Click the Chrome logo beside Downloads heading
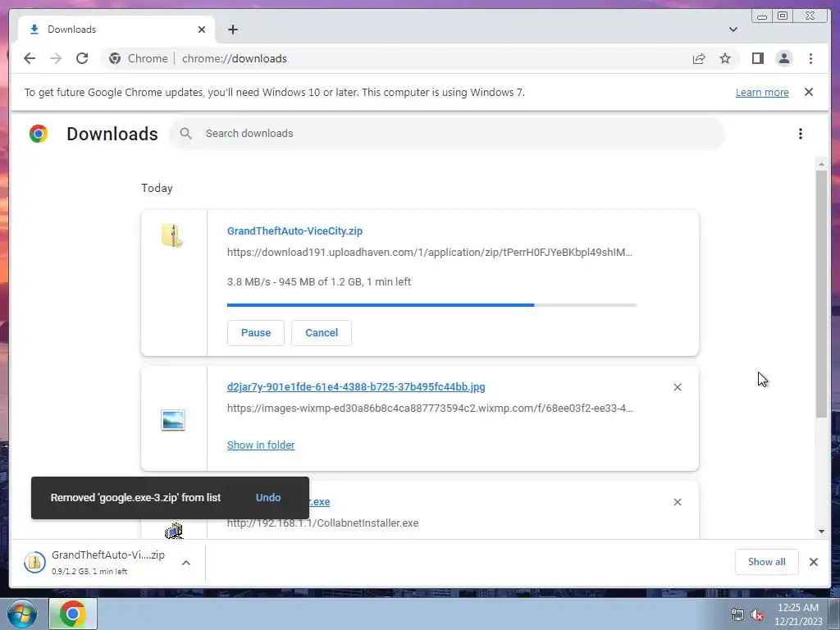 click(x=39, y=134)
